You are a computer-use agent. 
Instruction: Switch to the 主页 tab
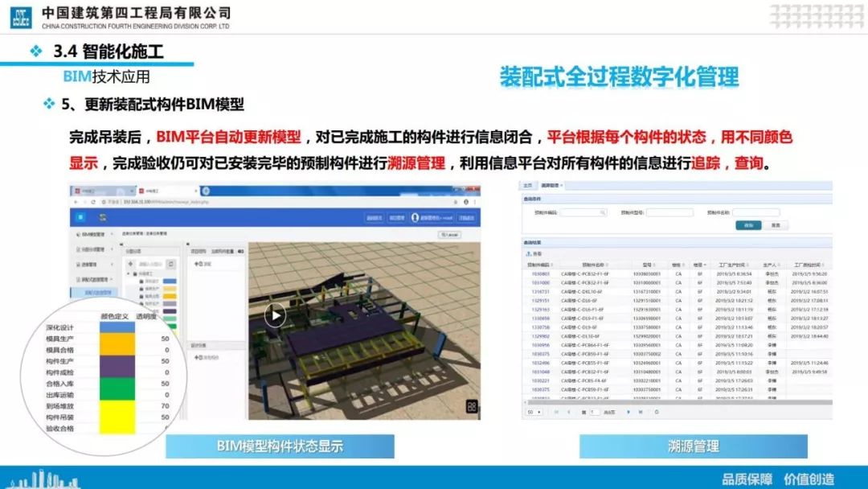click(527, 186)
